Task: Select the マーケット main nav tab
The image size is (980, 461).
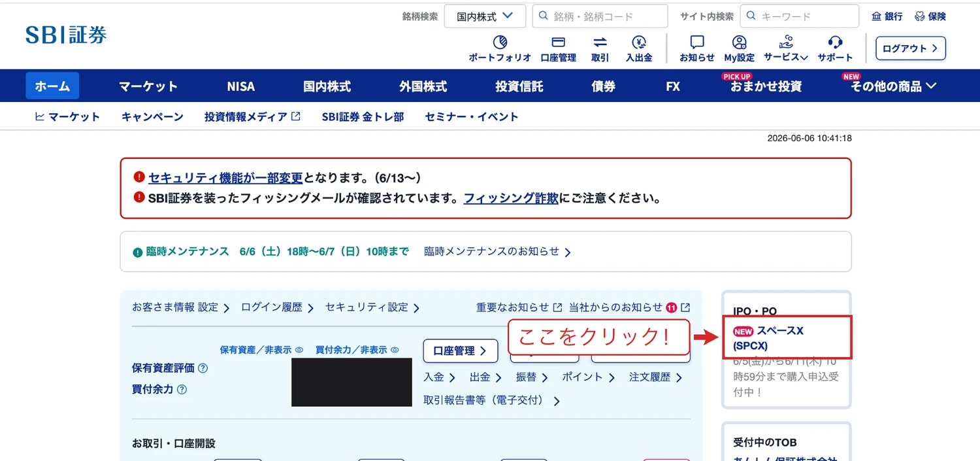Action: [x=148, y=86]
